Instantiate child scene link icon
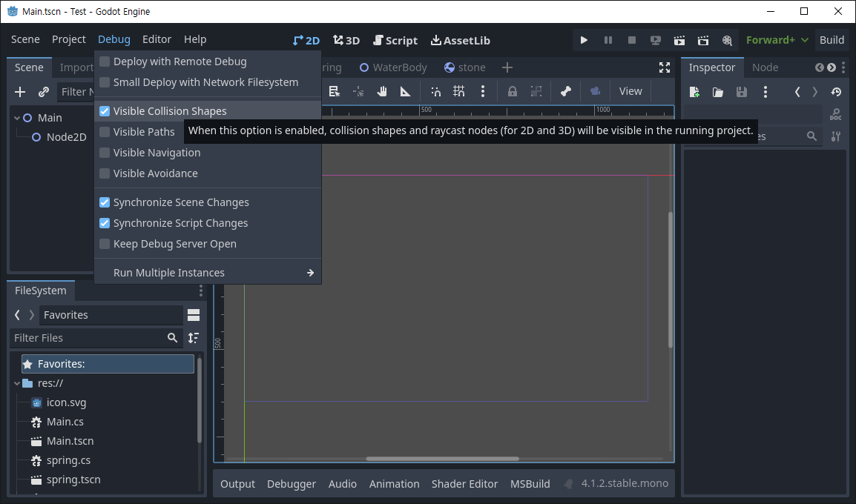 44,92
